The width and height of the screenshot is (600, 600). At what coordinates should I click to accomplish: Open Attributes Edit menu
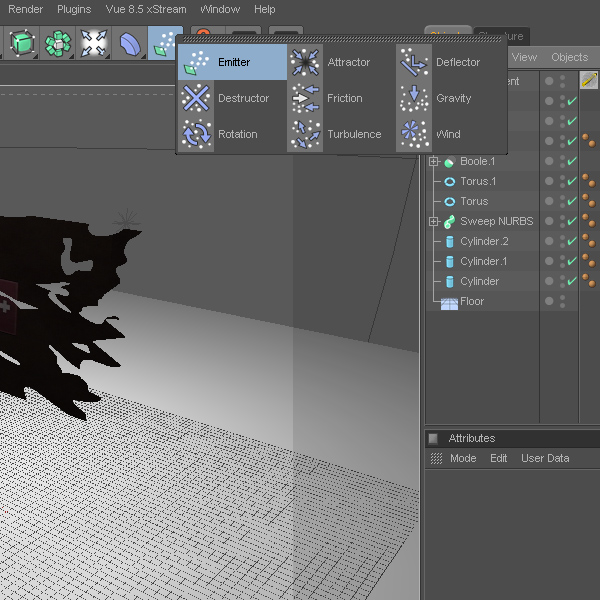tap(499, 458)
